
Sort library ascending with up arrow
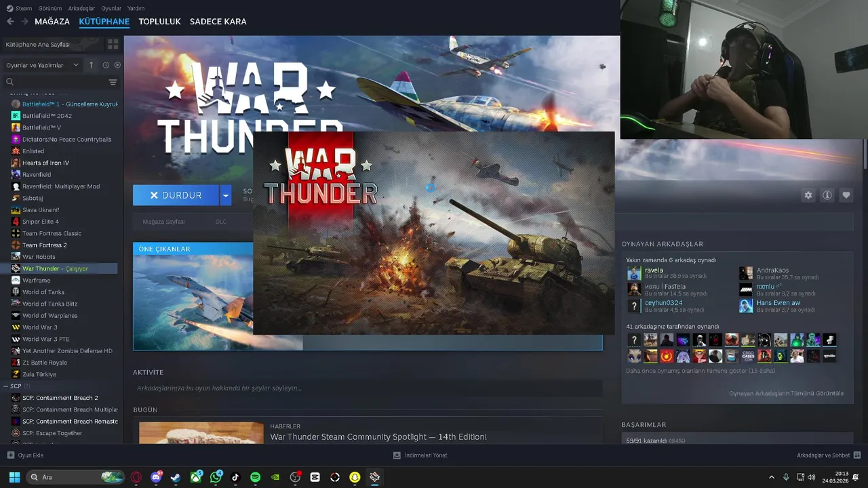(x=92, y=65)
